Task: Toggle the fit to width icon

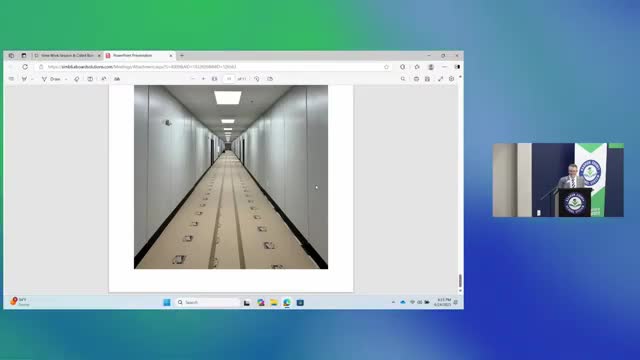Action: 214,79
